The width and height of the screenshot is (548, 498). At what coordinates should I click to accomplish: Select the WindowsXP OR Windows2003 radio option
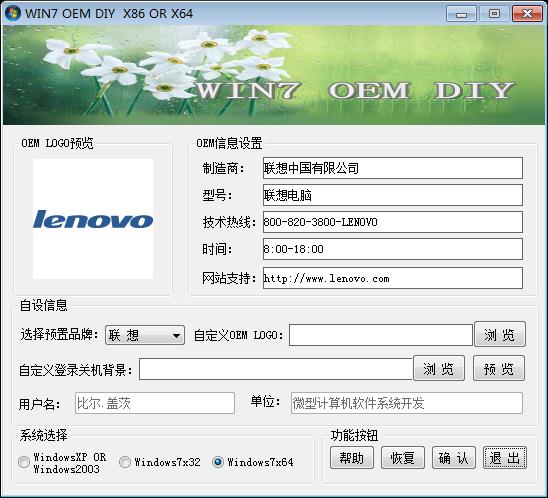[24, 462]
